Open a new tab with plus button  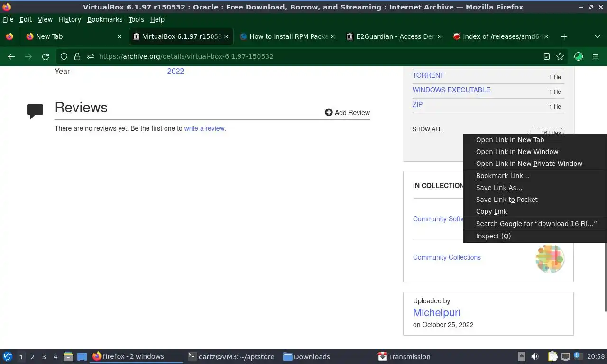click(x=564, y=36)
